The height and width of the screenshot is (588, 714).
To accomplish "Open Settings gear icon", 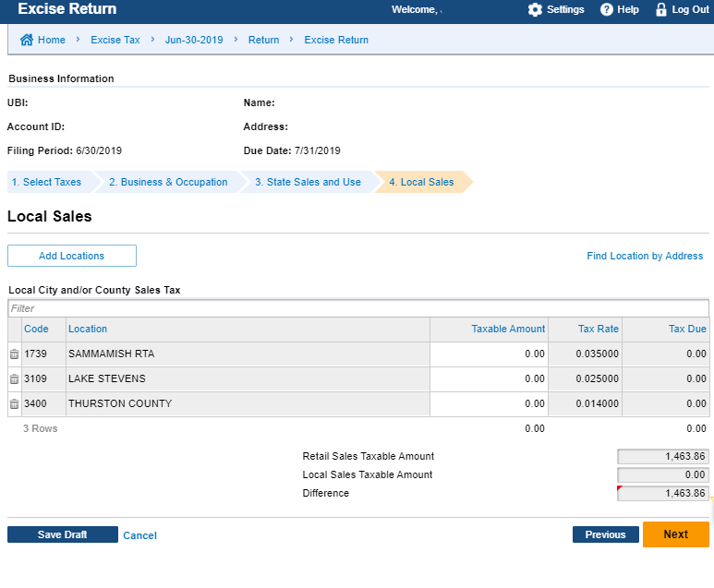I will [x=535, y=9].
